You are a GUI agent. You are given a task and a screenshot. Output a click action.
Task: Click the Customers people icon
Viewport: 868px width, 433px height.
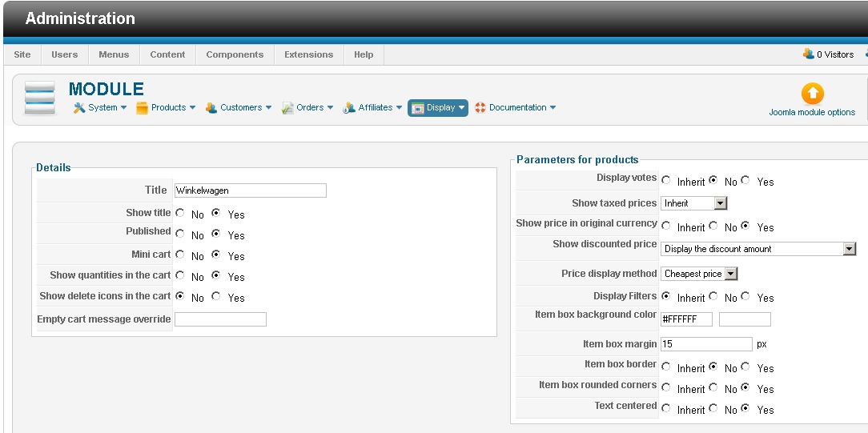coord(211,108)
